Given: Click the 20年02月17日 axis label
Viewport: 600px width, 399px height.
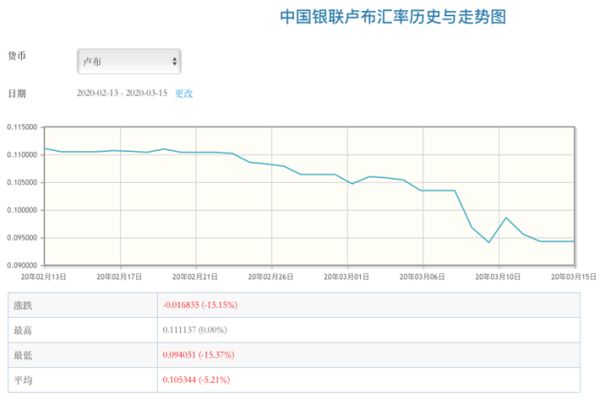Looking at the screenshot, I should tap(119, 277).
